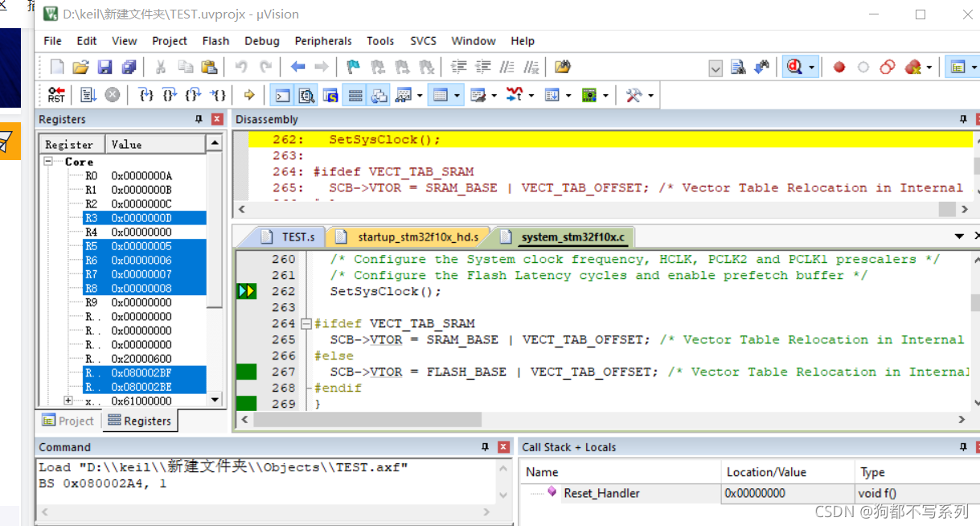
Task: Click the Paste clipboard icon
Action: coord(210,67)
